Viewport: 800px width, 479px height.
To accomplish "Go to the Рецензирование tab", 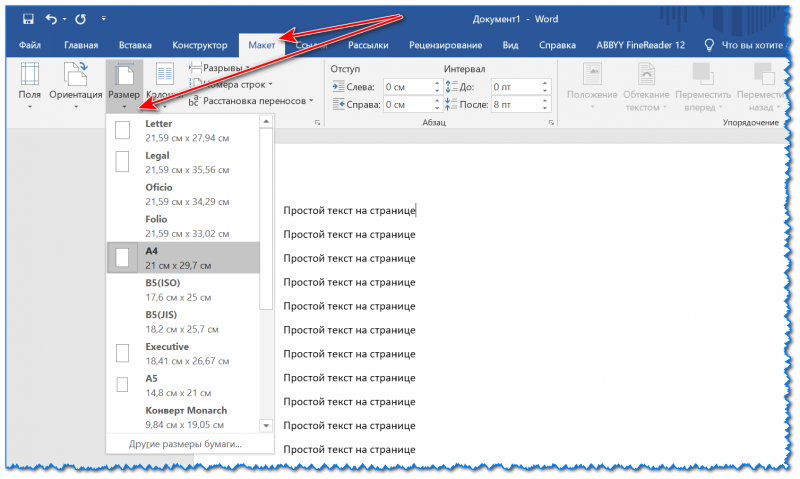I will (445, 45).
